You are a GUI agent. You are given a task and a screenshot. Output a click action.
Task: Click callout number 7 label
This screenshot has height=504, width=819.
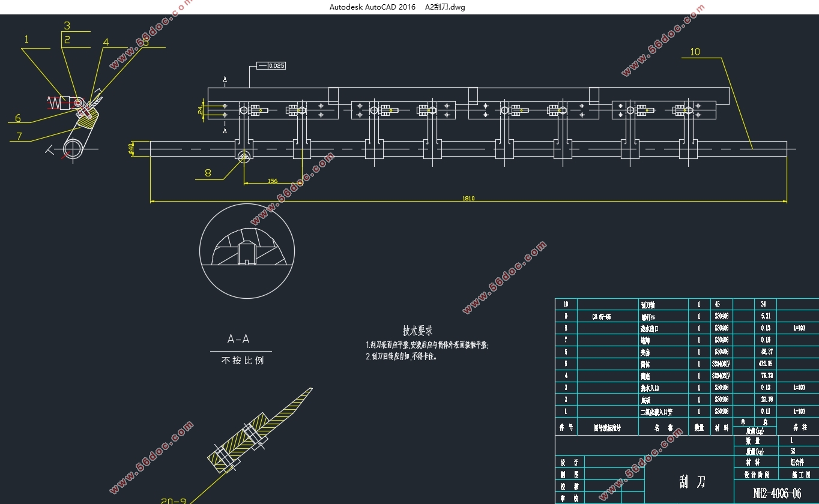click(19, 136)
